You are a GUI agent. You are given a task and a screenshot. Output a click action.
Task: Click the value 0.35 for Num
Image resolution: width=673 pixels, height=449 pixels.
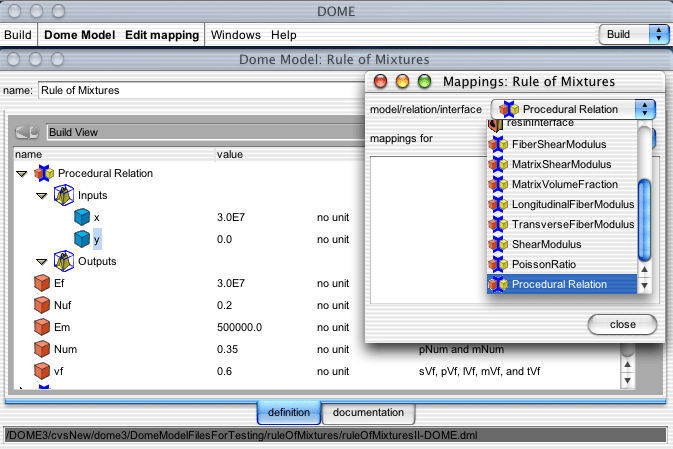click(x=227, y=349)
